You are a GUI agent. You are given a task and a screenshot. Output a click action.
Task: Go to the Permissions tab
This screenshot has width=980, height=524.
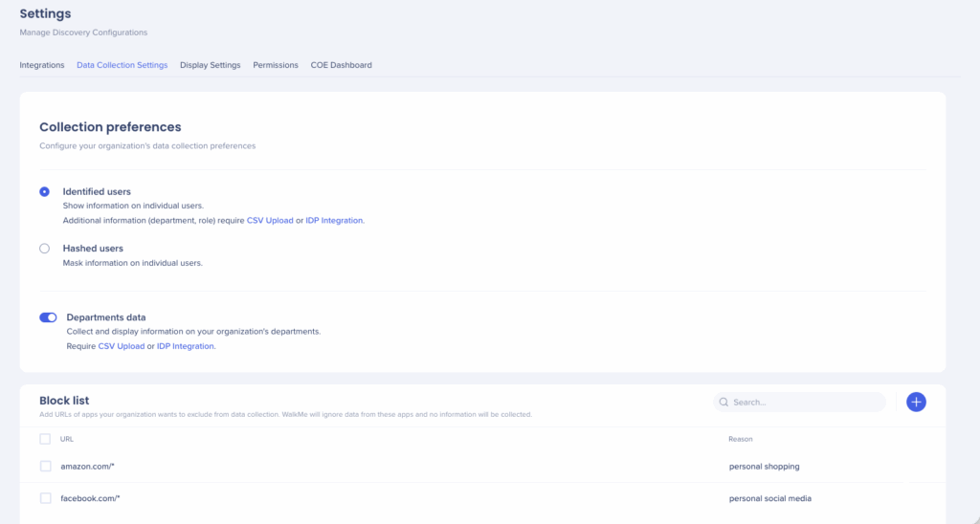[x=276, y=65]
